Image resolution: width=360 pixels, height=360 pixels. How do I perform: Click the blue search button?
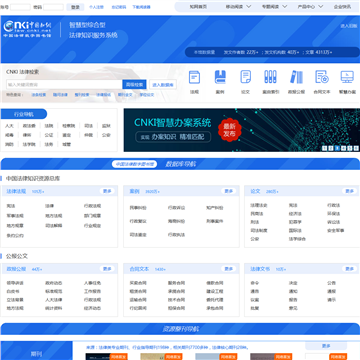tap(134, 85)
